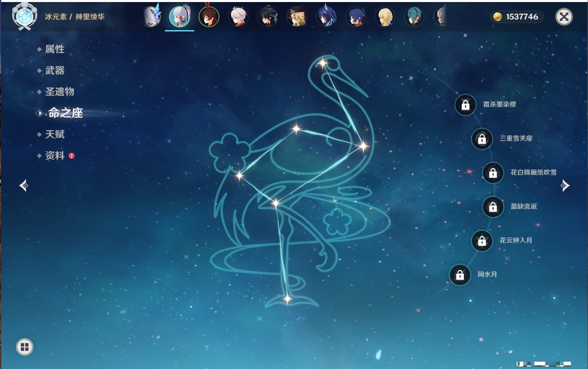Open locked constellation 盈缺流返
Image resolution: width=588 pixels, height=369 pixels.
(493, 207)
